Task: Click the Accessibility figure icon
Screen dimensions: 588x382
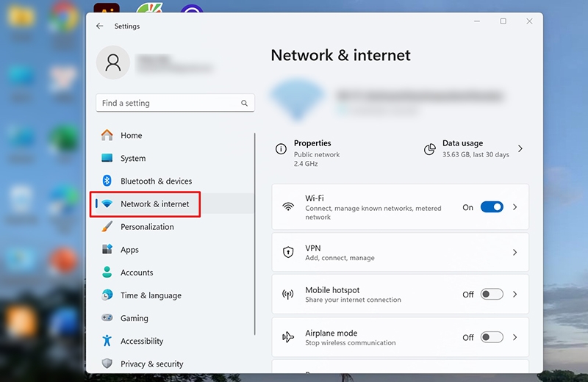Action: 107,340
